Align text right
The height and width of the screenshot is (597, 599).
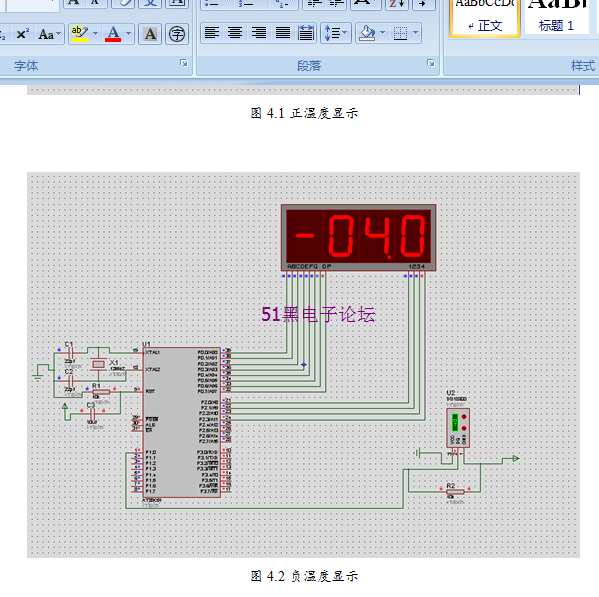pos(259,33)
